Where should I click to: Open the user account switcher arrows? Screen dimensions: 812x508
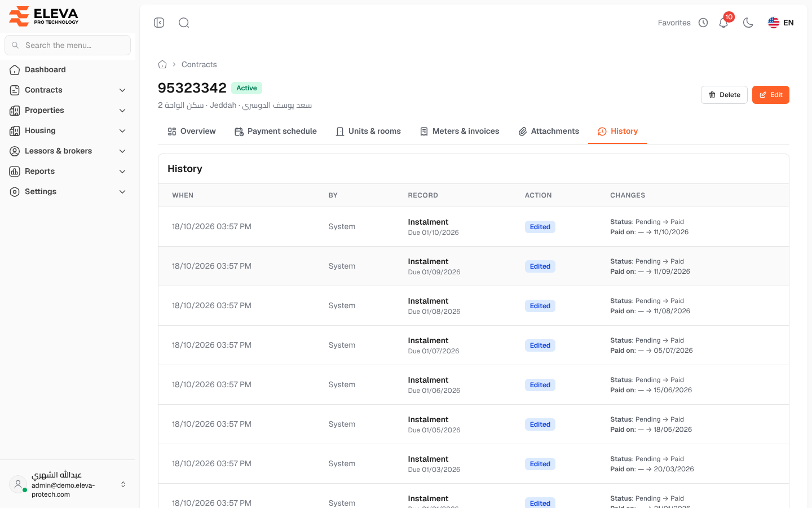[x=123, y=484]
